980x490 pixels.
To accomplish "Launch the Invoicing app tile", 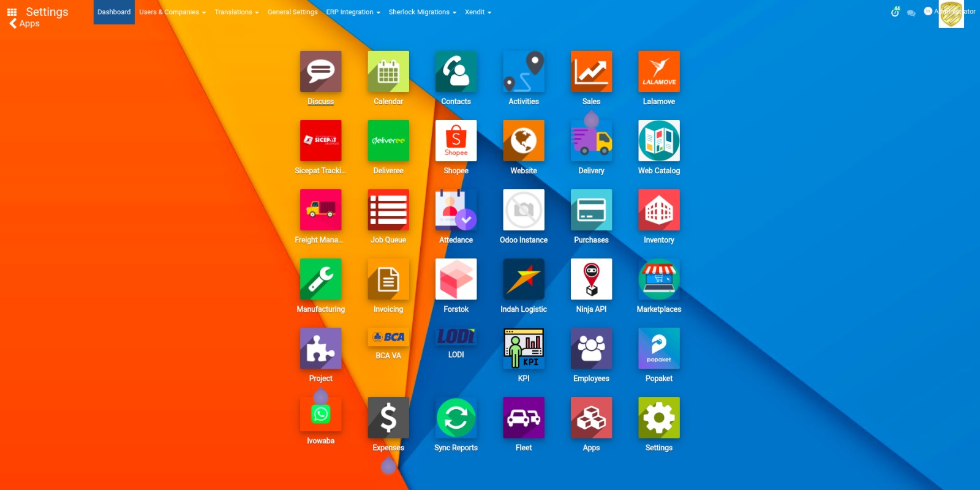I will click(x=388, y=279).
